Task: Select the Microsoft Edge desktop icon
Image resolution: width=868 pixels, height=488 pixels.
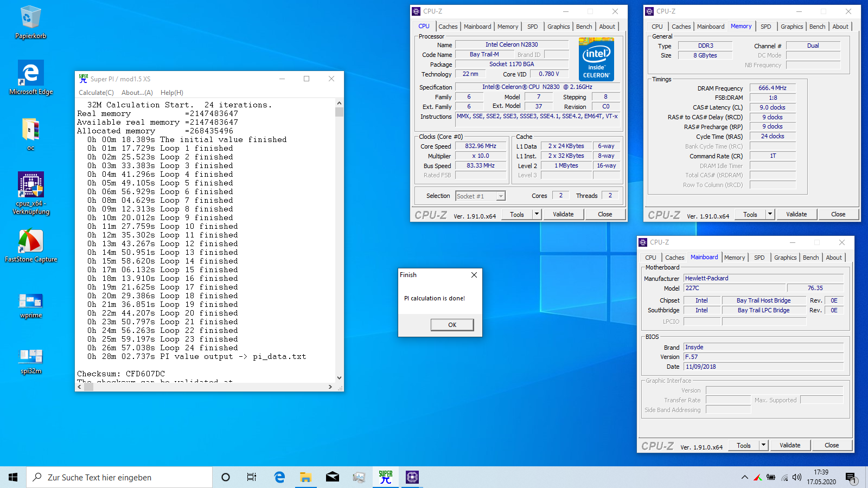Action: (31, 78)
